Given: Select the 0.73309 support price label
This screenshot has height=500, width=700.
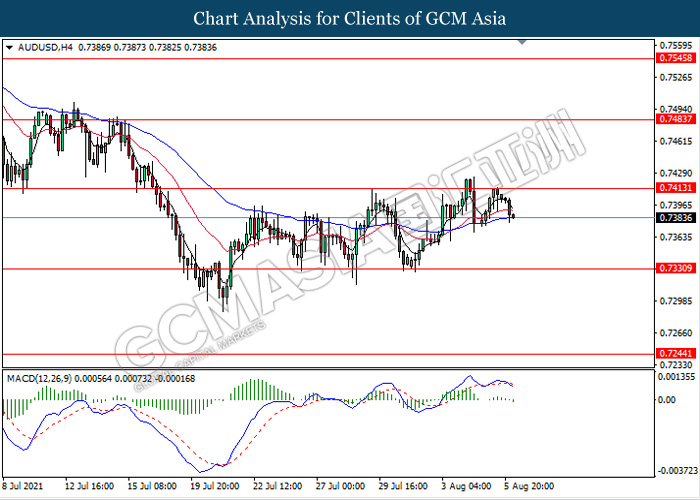Looking at the screenshot, I should point(676,268).
